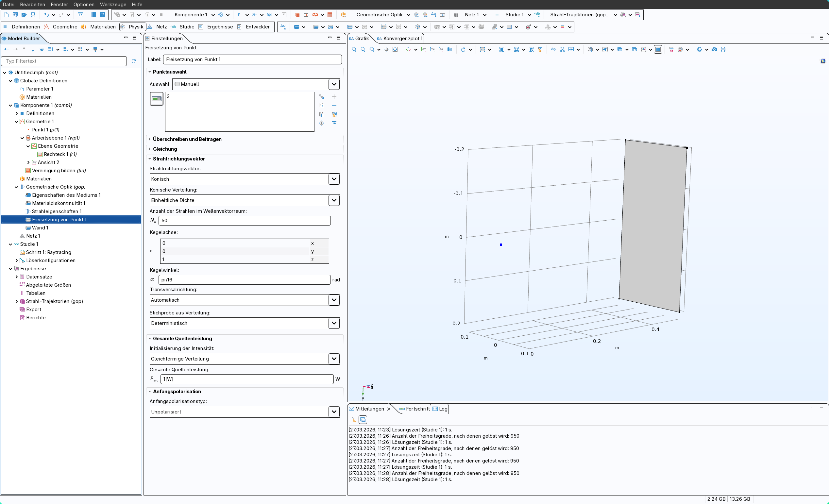Open the Strahlrichtungsvektor Konisch dropdown
The height and width of the screenshot is (504, 829).
pyautogui.click(x=334, y=179)
